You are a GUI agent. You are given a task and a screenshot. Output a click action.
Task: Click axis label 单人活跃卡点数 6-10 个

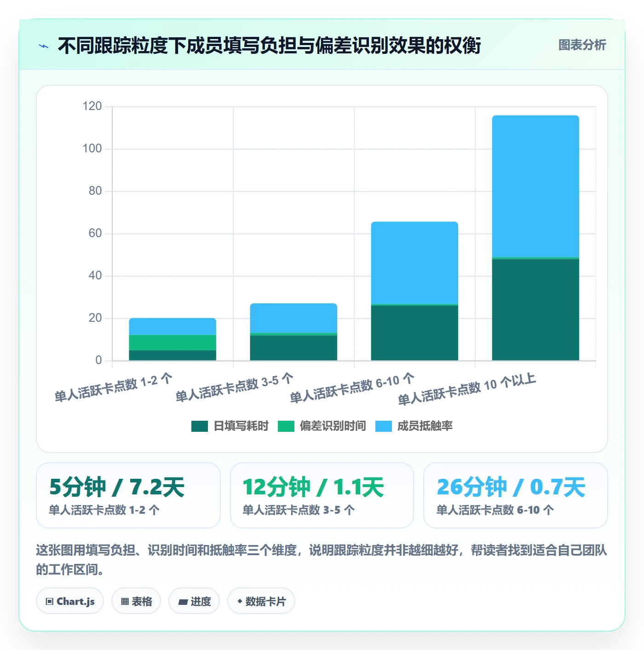[x=352, y=388]
